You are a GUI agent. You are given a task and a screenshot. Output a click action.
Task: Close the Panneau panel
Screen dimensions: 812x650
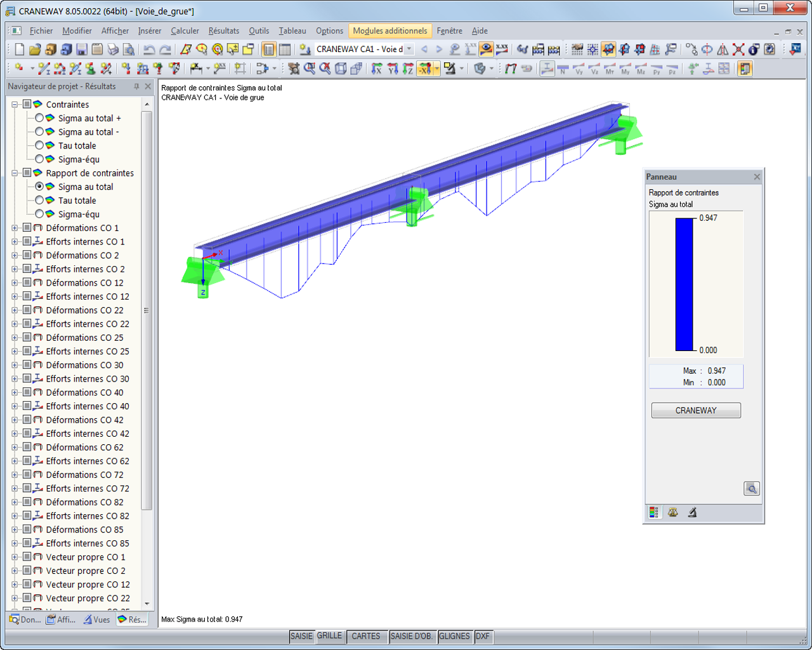point(757,177)
